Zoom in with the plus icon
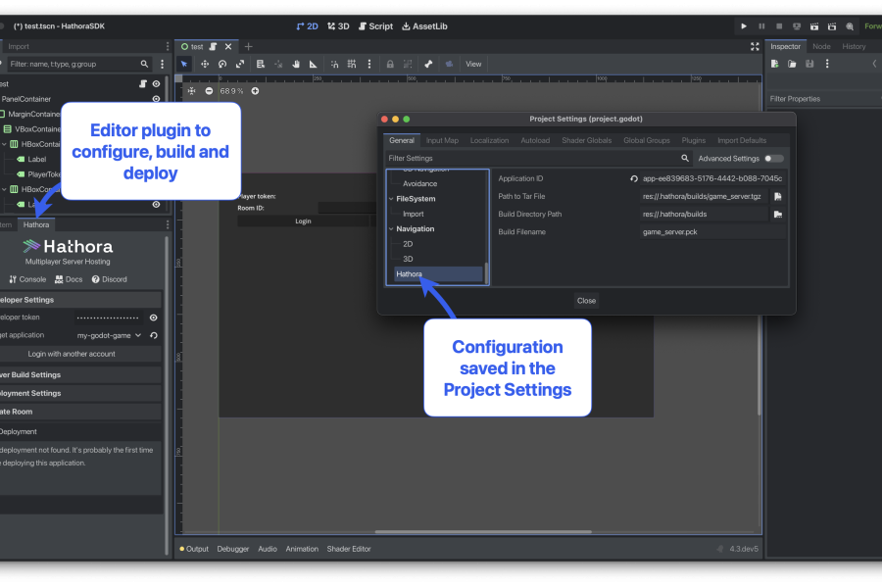882x588 pixels. [256, 91]
